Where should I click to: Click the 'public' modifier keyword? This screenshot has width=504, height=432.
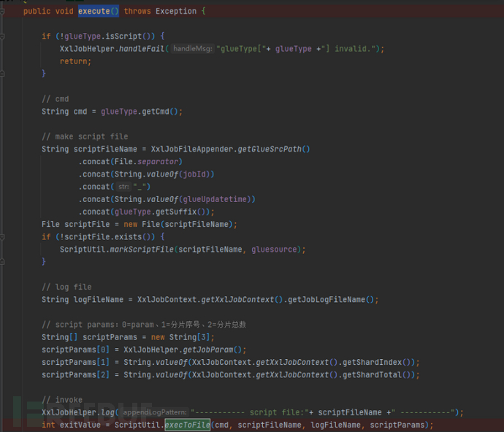[37, 11]
